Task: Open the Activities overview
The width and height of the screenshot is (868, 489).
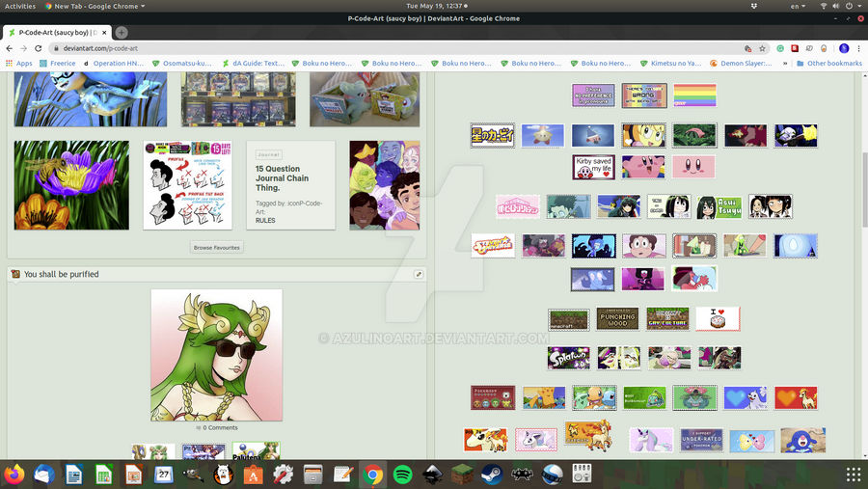Action: pyautogui.click(x=20, y=6)
